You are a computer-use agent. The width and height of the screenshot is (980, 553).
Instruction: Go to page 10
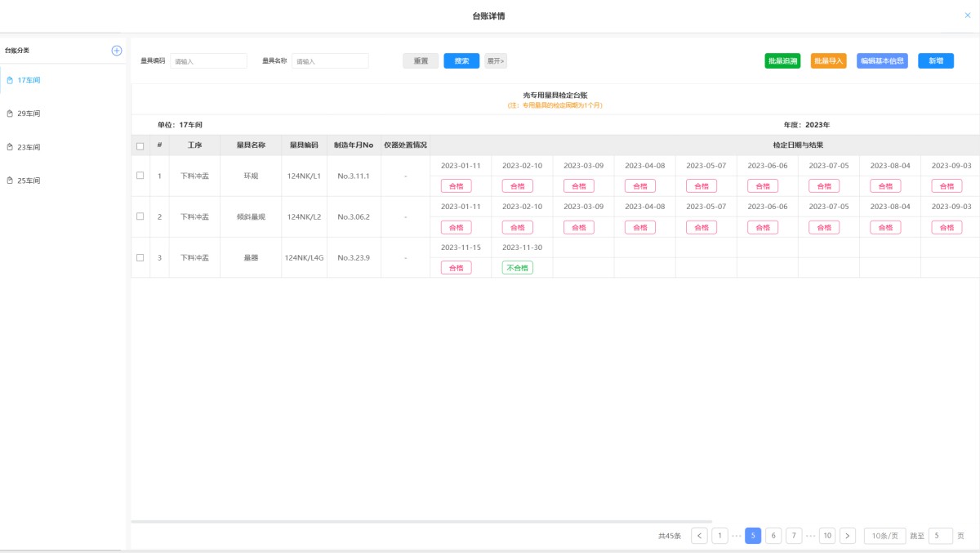coord(827,536)
